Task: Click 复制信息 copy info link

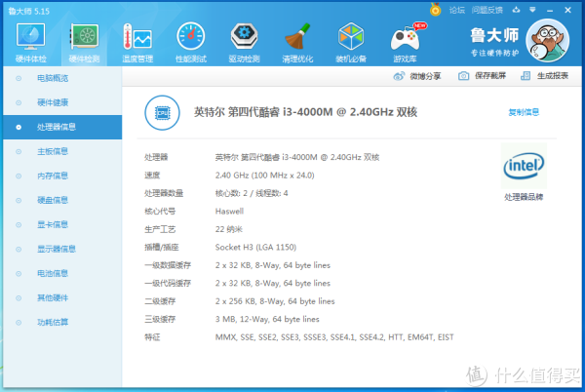Action: [524, 112]
